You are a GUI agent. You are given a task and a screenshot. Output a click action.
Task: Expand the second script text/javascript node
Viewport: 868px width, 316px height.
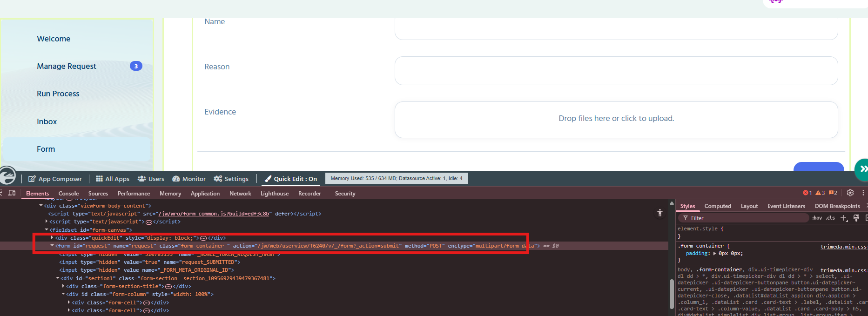(x=47, y=222)
